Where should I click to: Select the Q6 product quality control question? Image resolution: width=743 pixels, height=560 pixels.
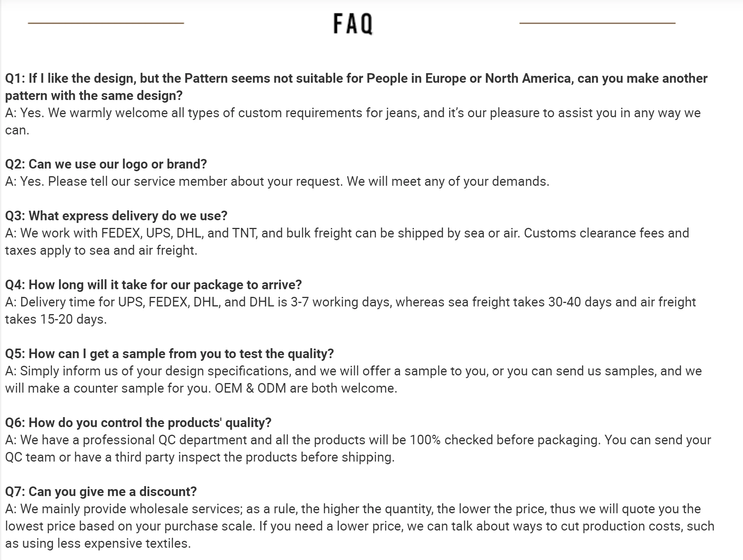138,422
